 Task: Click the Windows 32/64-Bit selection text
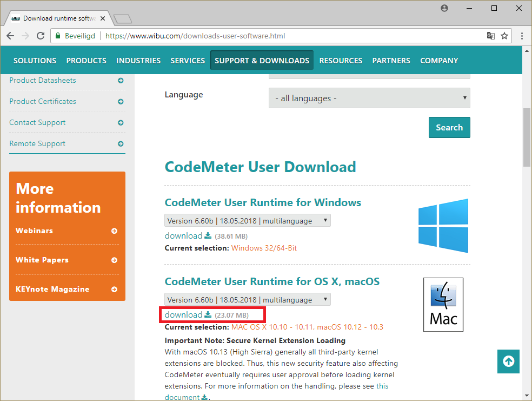[x=264, y=248]
